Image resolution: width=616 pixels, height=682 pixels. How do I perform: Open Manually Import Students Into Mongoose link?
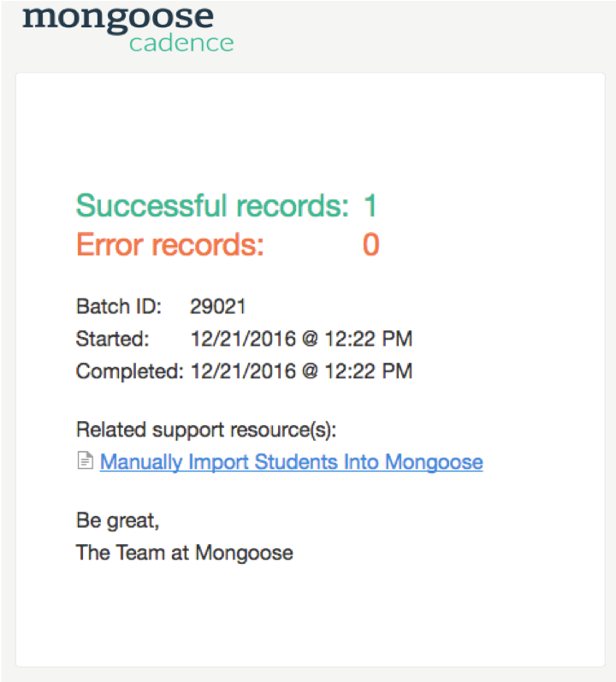pos(291,462)
